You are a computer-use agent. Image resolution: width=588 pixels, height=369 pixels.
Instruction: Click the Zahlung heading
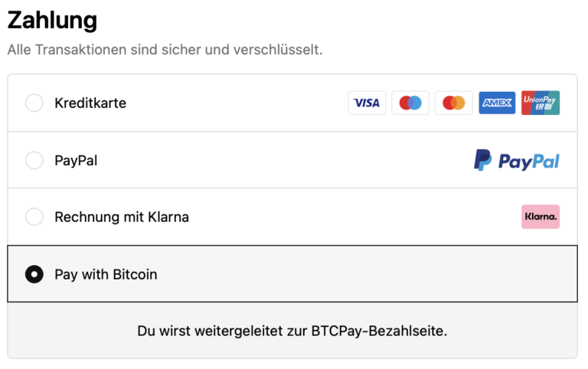pyautogui.click(x=52, y=20)
